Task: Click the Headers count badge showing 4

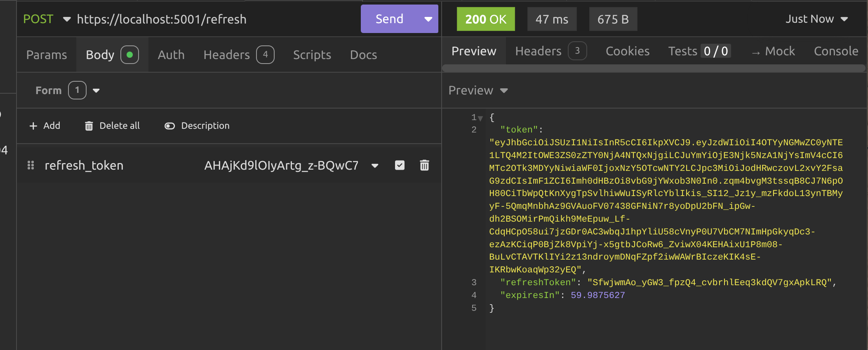Action: pos(265,55)
